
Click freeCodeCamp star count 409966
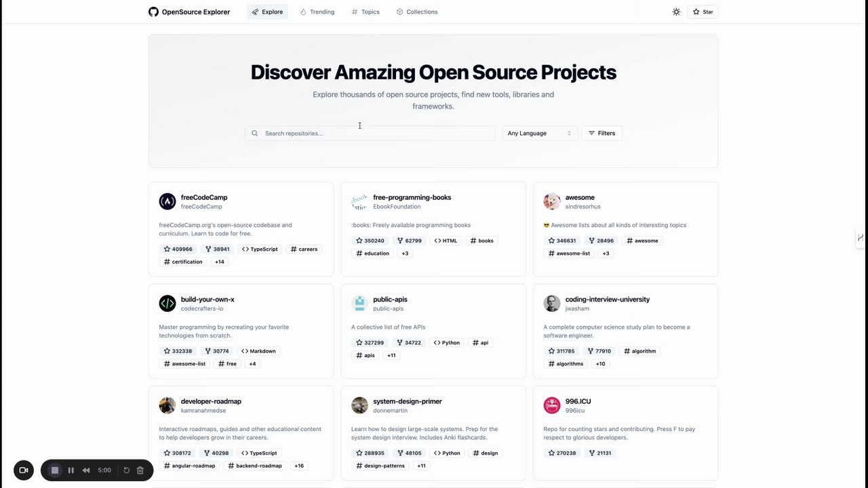click(178, 249)
